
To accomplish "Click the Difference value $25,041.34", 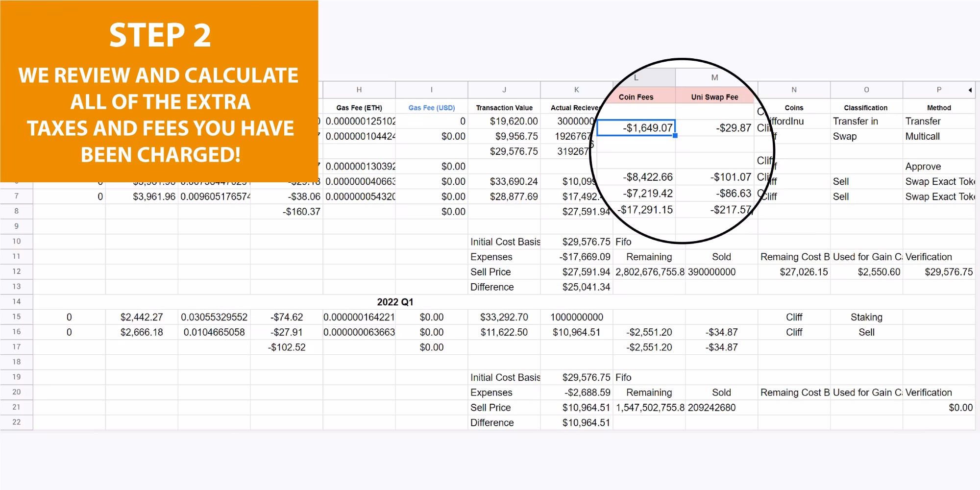I will (x=586, y=287).
